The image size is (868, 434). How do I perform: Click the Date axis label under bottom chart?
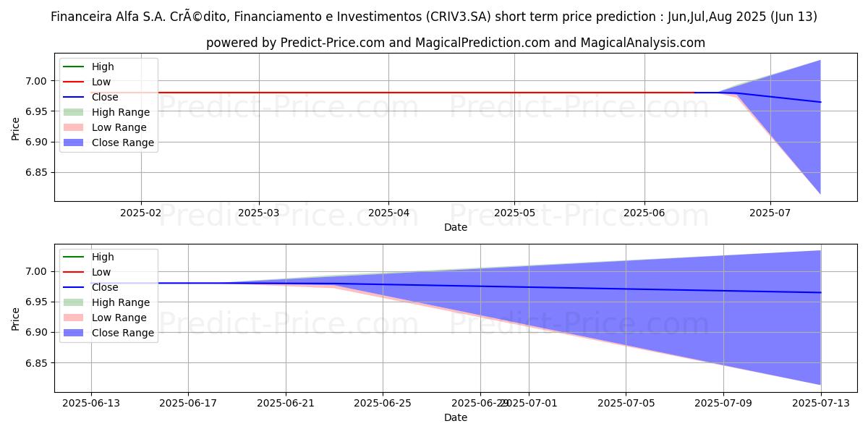tap(456, 417)
